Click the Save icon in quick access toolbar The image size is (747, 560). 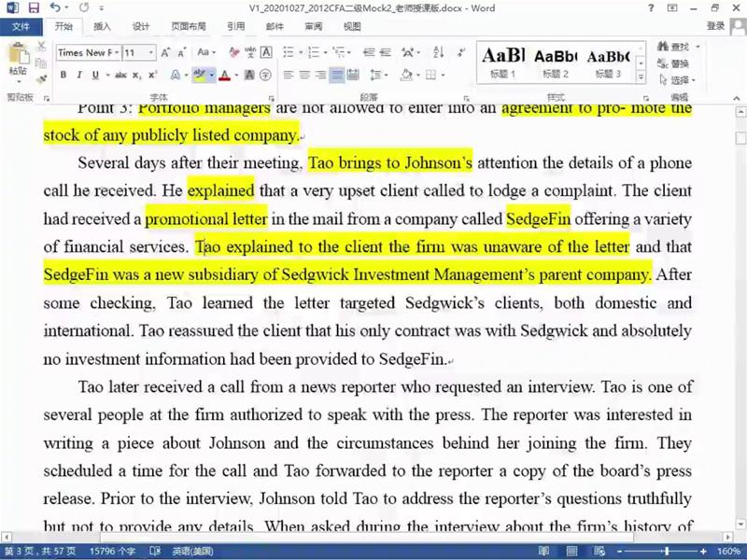(x=34, y=7)
